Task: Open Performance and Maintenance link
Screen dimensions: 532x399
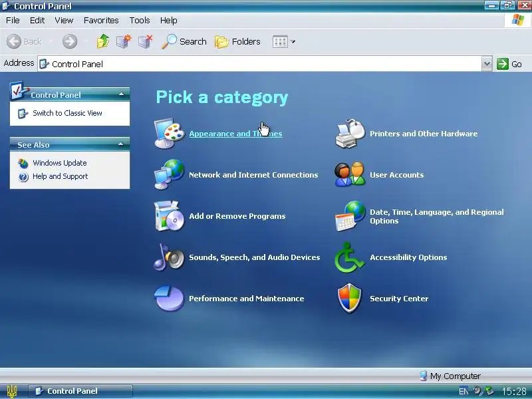Action: click(x=246, y=299)
